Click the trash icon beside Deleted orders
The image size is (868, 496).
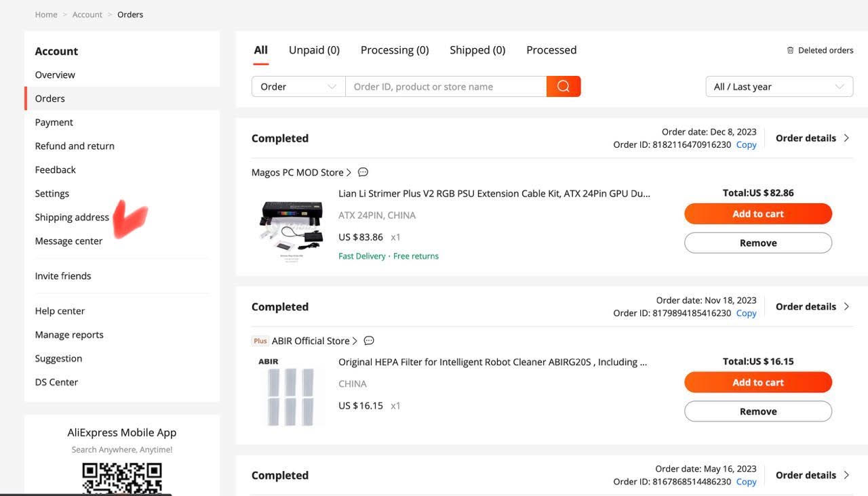790,50
